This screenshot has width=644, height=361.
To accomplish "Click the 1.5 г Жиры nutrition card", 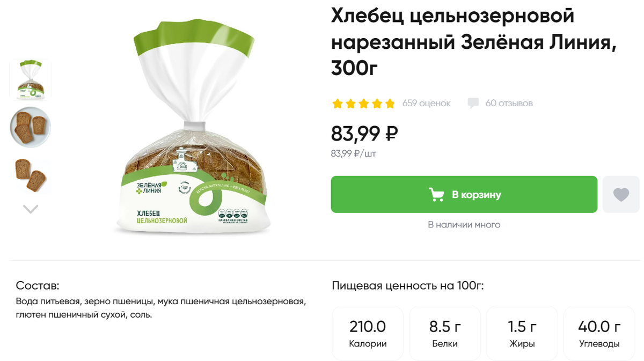I will 522,333.
